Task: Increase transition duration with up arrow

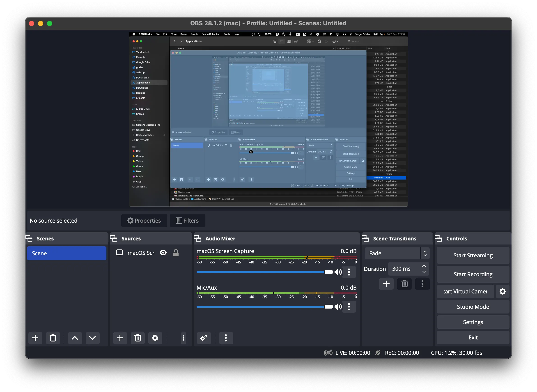Action: point(424,266)
